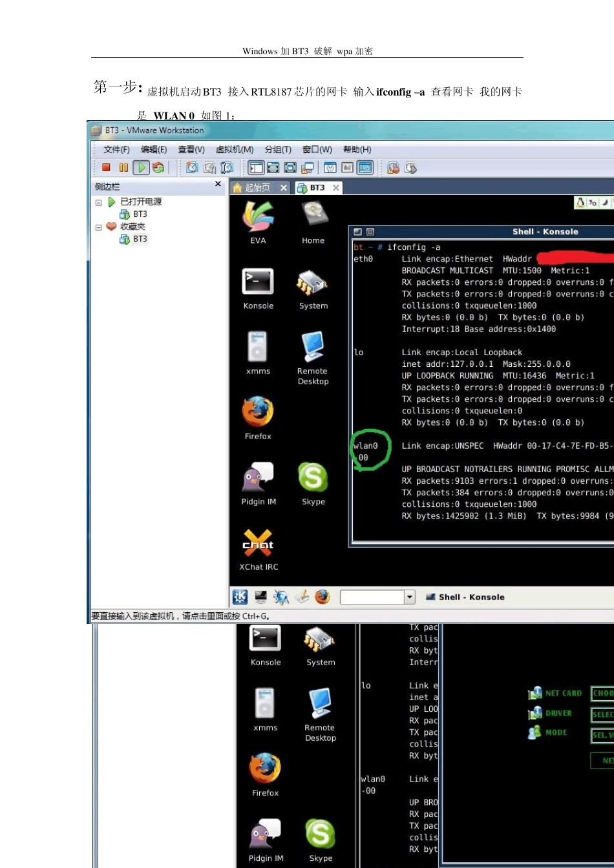Click the KDE K menu taskbar button
614x868 pixels.
click(240, 597)
